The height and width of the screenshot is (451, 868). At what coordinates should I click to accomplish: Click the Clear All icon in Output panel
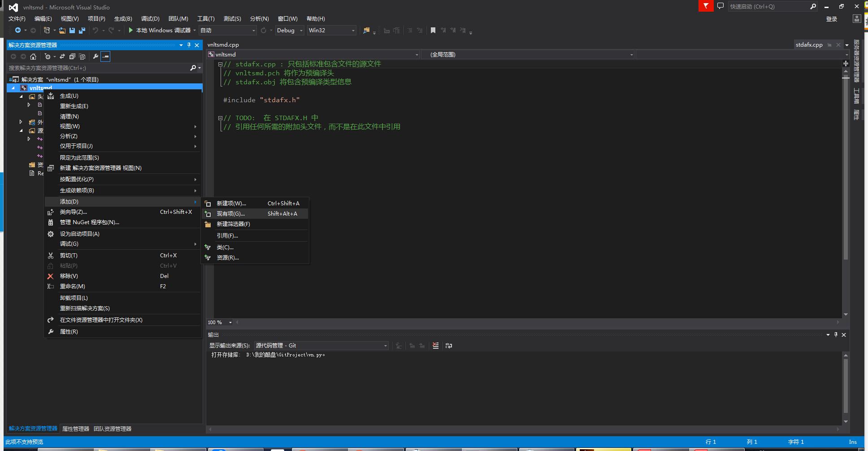(x=435, y=346)
